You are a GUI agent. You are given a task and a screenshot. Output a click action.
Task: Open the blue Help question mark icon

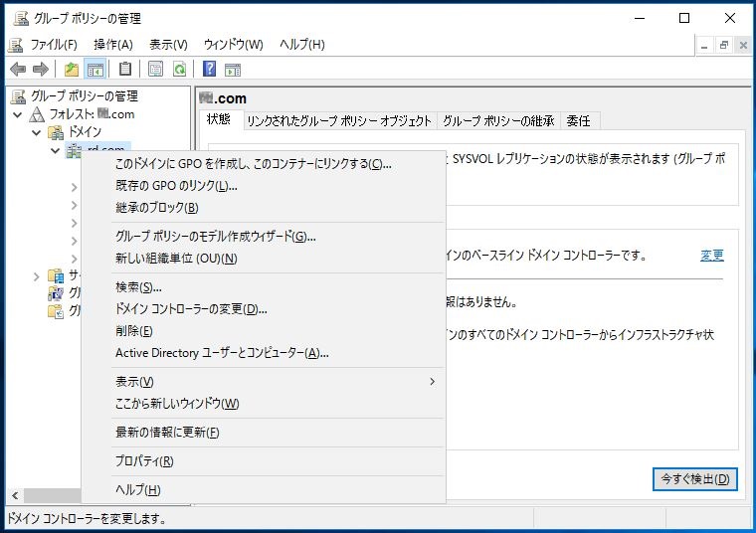209,69
